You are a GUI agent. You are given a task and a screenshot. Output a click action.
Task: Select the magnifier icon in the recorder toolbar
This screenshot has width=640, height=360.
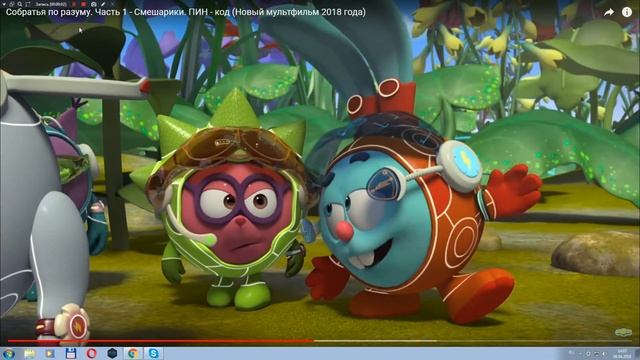[20, 4]
